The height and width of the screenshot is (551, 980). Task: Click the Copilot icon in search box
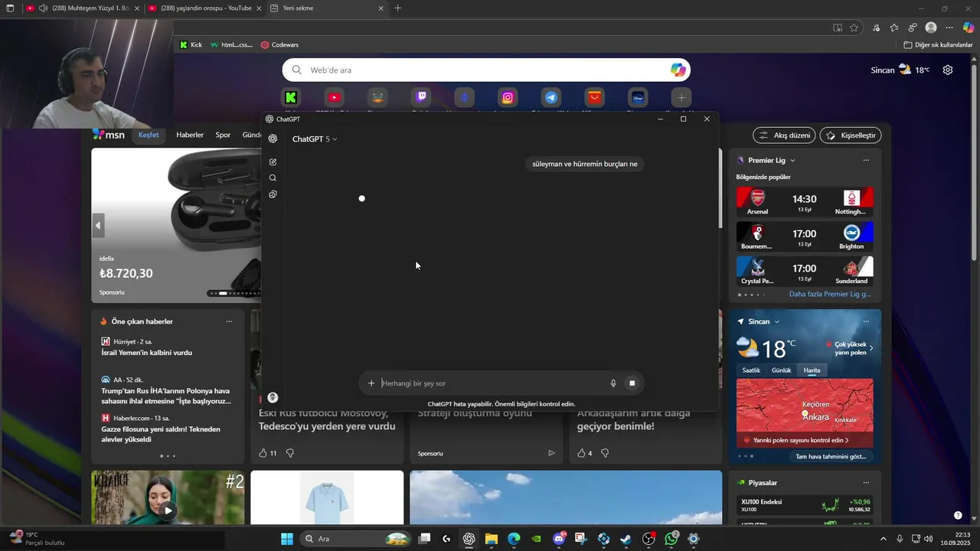coord(678,70)
